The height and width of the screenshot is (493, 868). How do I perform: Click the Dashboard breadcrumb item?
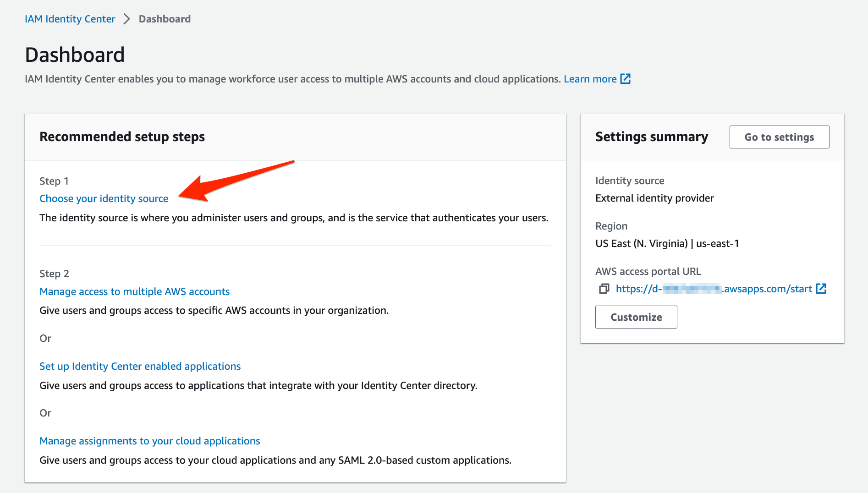pyautogui.click(x=165, y=19)
